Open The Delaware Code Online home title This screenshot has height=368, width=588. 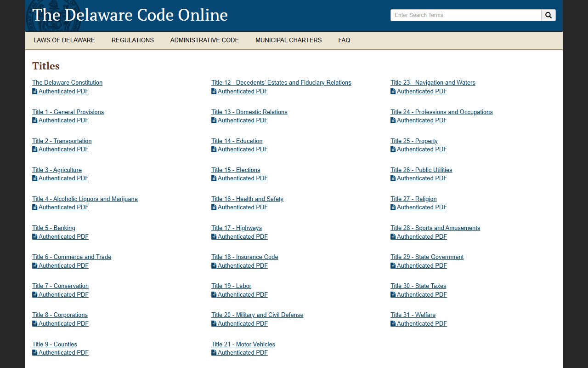(130, 15)
